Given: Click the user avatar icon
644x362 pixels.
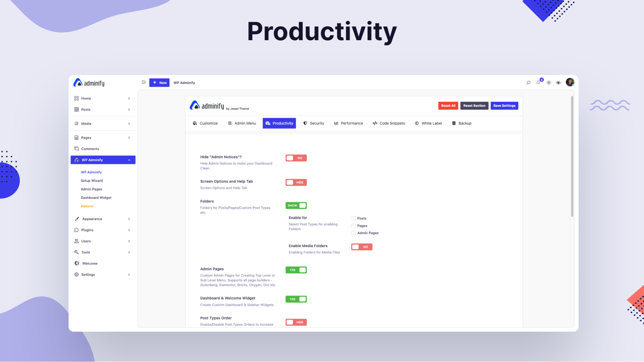Looking at the screenshot, I should coord(570,82).
